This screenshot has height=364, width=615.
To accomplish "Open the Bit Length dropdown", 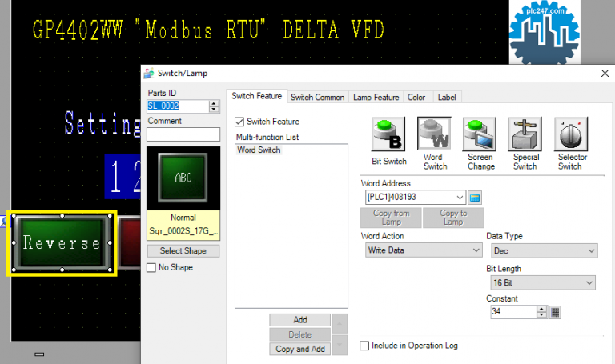I will pyautogui.click(x=589, y=283).
